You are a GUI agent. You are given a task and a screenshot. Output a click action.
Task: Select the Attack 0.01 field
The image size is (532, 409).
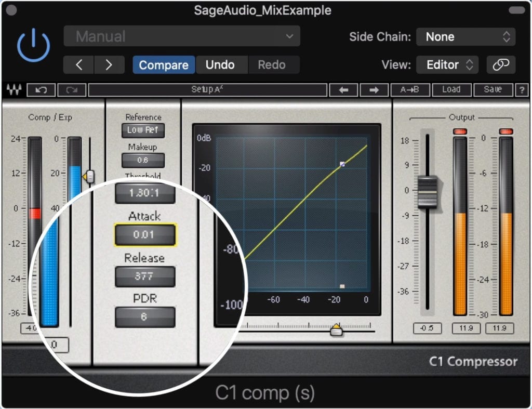click(x=145, y=234)
